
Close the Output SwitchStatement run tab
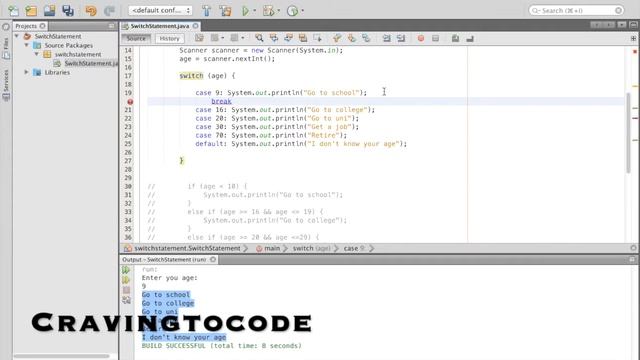[x=213, y=260]
